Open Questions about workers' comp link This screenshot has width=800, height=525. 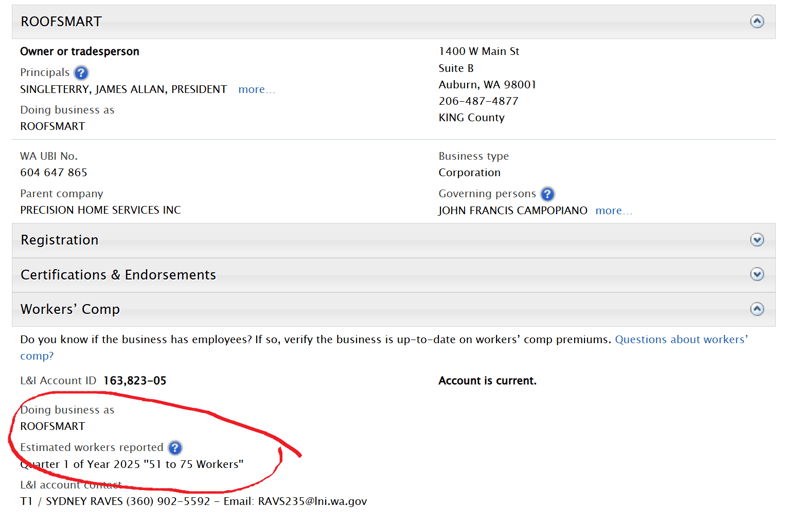tap(681, 340)
